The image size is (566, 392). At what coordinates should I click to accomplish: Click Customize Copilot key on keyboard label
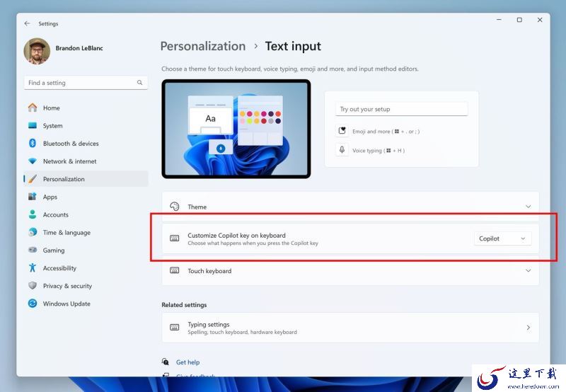pos(236,235)
